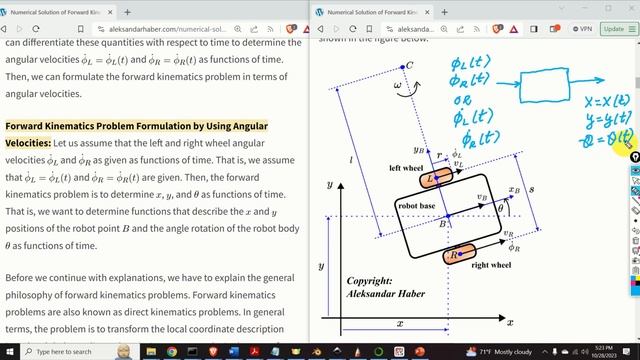Open a new tab in the right window
640x360 pixels.
(444, 12)
